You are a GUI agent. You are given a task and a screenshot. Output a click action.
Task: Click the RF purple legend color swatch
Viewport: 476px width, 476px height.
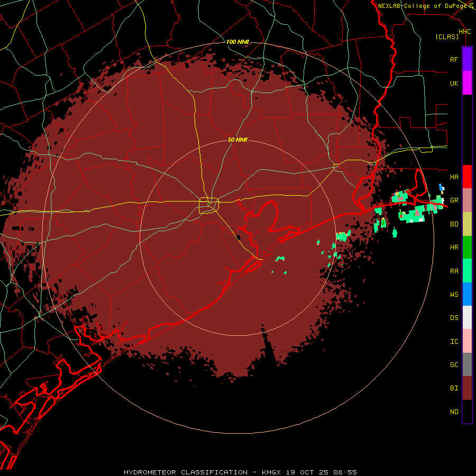click(467, 59)
